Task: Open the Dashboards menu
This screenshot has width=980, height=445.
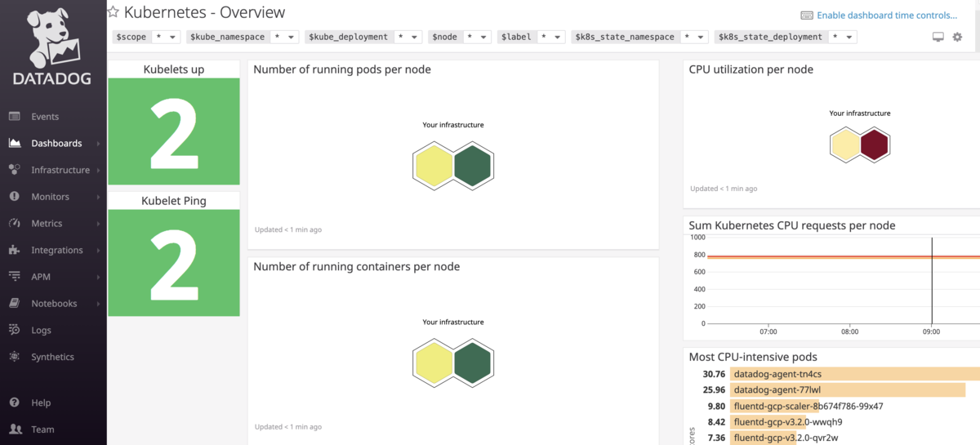Action: 56,144
